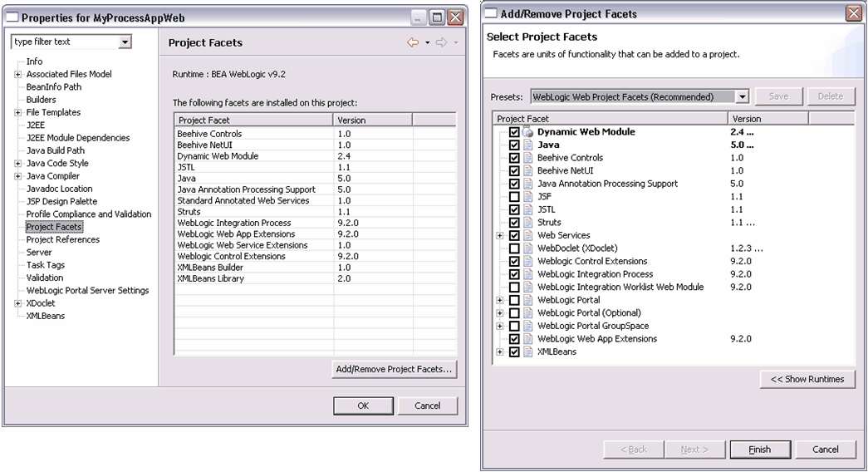Click Version column header in wizard

768,119
